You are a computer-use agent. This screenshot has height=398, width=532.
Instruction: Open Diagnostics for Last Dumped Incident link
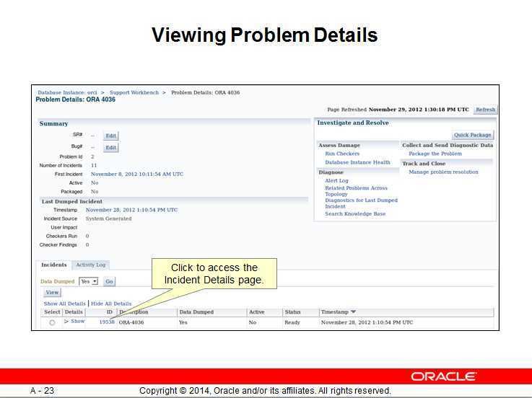pos(361,203)
